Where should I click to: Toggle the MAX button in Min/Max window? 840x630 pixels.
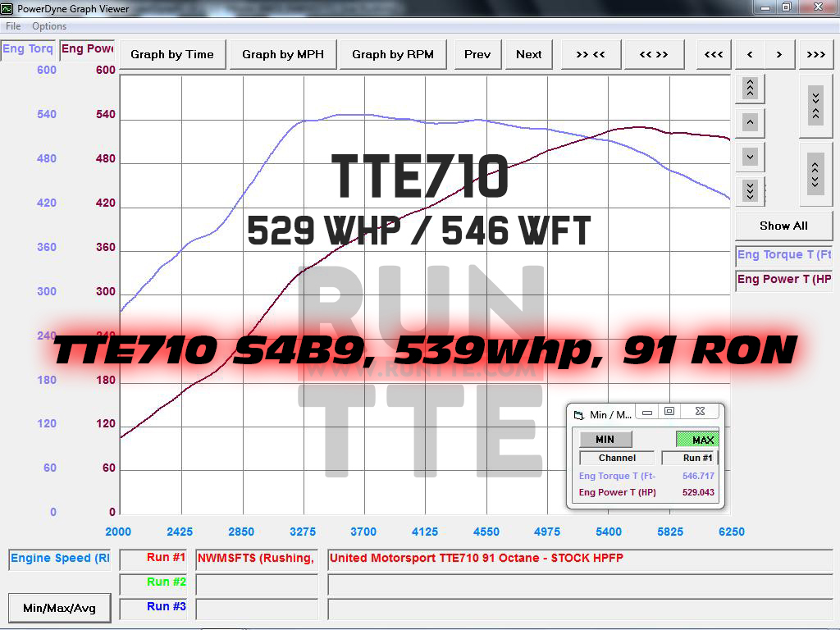point(696,440)
